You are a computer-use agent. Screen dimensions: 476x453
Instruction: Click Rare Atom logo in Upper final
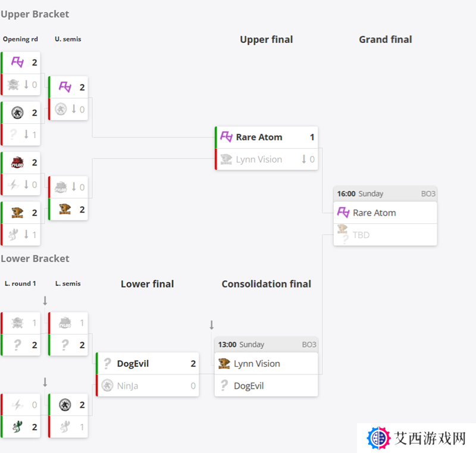226,137
